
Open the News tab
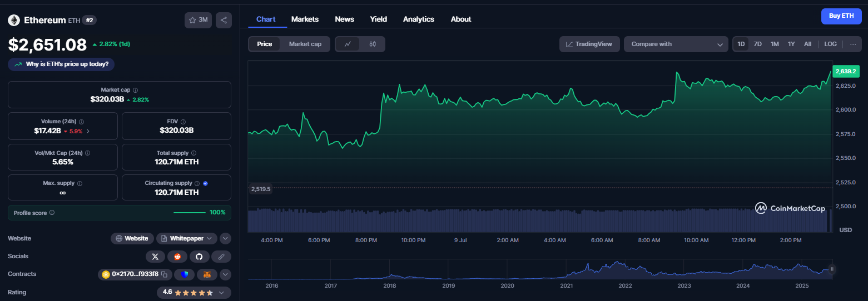(344, 19)
